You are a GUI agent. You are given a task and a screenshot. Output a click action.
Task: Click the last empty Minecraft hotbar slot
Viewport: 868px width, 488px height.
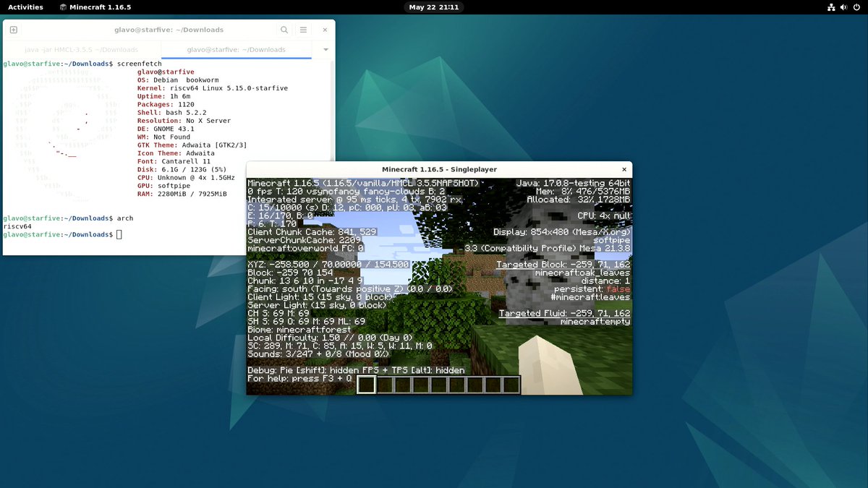(x=513, y=385)
